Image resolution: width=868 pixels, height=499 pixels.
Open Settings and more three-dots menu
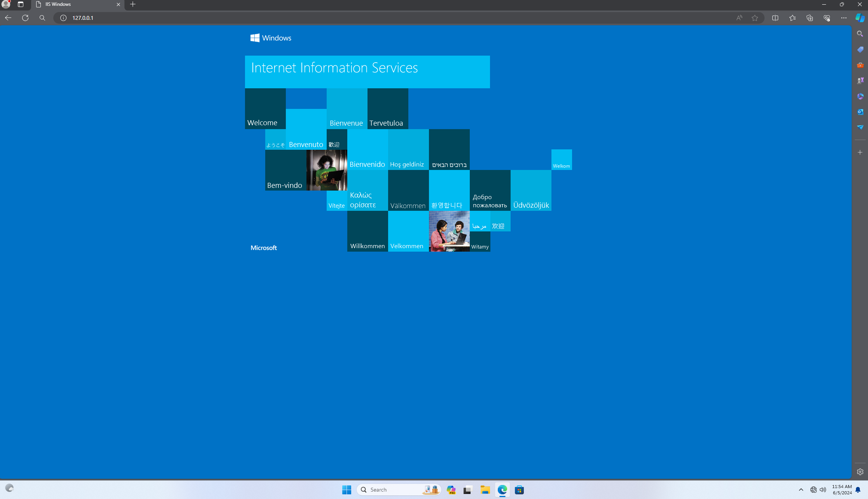844,18
